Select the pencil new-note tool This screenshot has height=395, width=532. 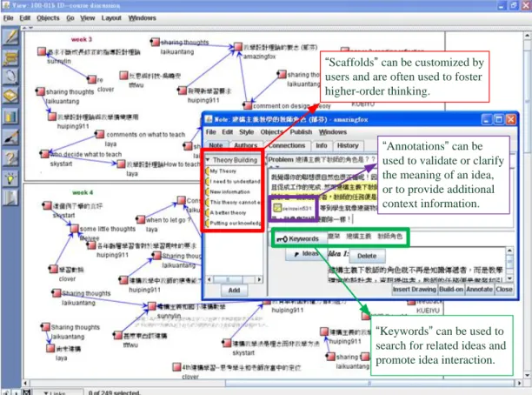tap(10, 37)
